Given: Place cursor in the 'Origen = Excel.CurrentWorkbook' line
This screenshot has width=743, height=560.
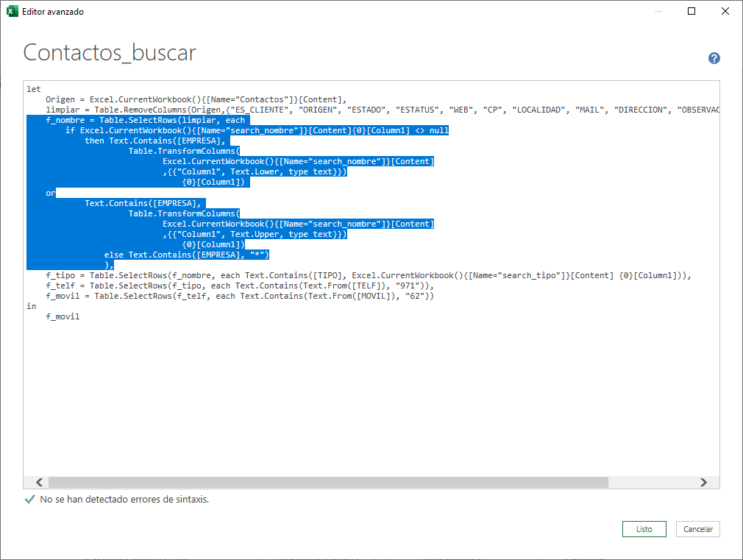Looking at the screenshot, I should pyautogui.click(x=196, y=99).
